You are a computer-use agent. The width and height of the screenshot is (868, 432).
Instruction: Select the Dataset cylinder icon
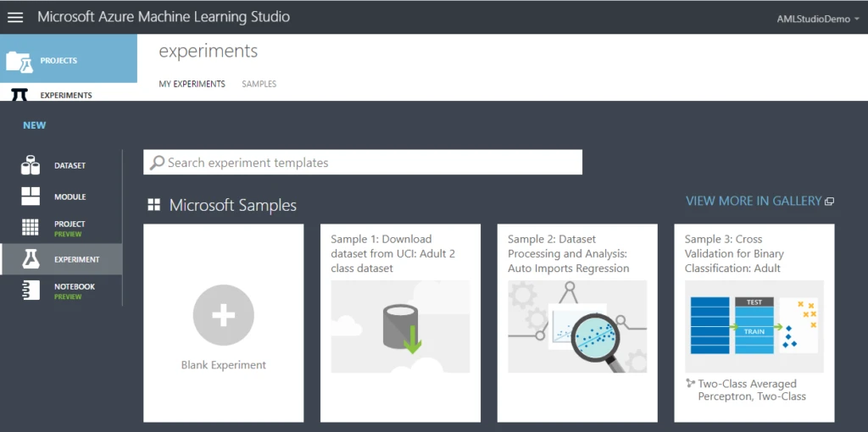(31, 166)
